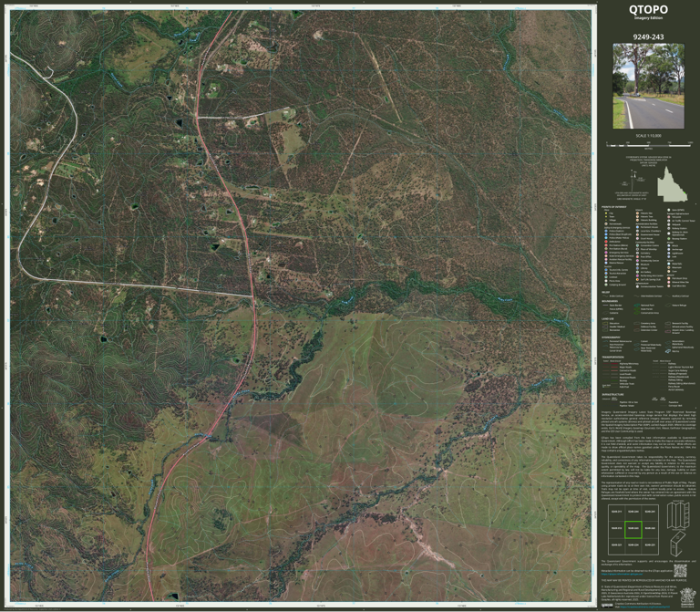
Task: Click the Queensland Government crest logo
Action: (688, 597)
